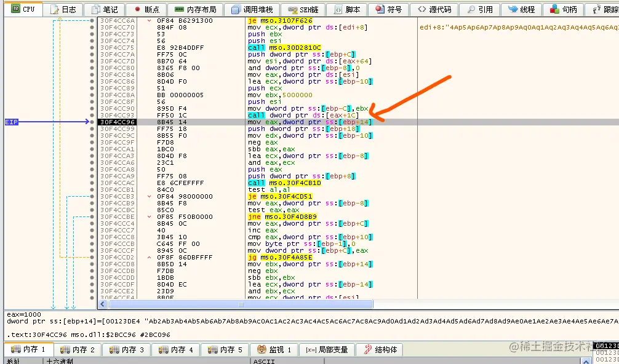
Task: Click the dword ptr ss:[ebp+14] info line
Action: [x=312, y=322]
